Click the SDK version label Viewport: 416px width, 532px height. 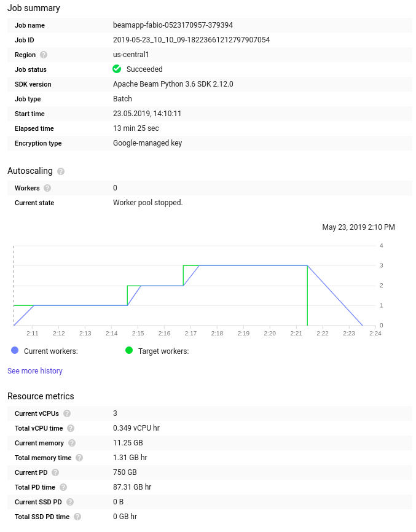(x=33, y=85)
